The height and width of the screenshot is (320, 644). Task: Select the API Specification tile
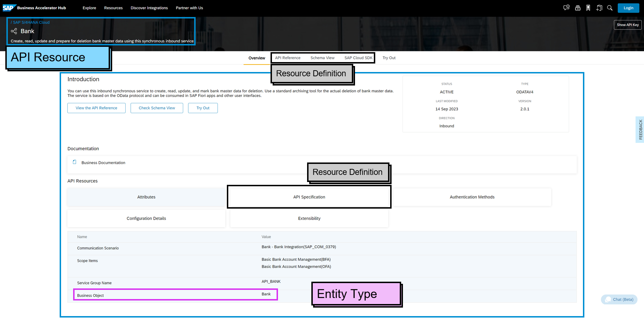[x=309, y=197]
